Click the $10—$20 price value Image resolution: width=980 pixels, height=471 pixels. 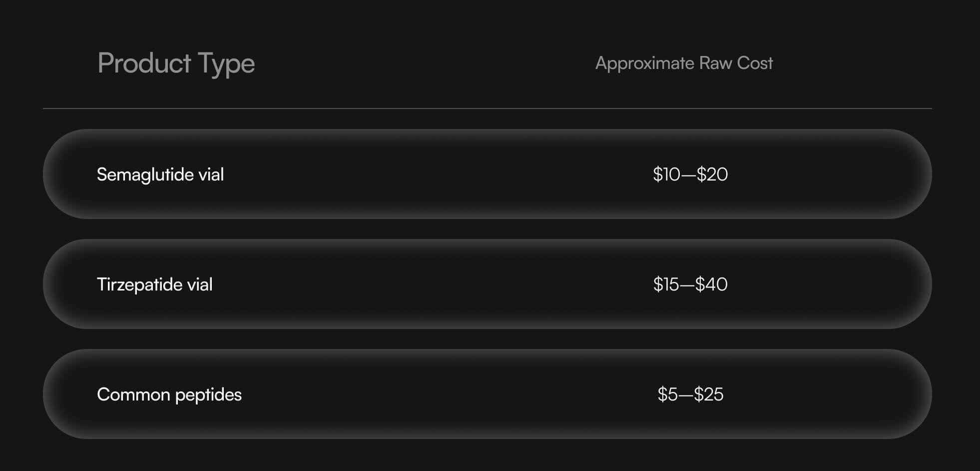(x=690, y=174)
